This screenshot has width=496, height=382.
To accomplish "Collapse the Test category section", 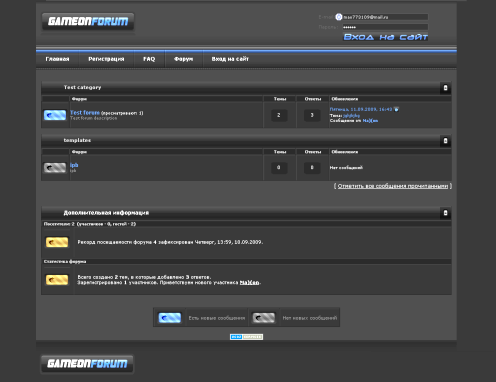I will 445,88.
